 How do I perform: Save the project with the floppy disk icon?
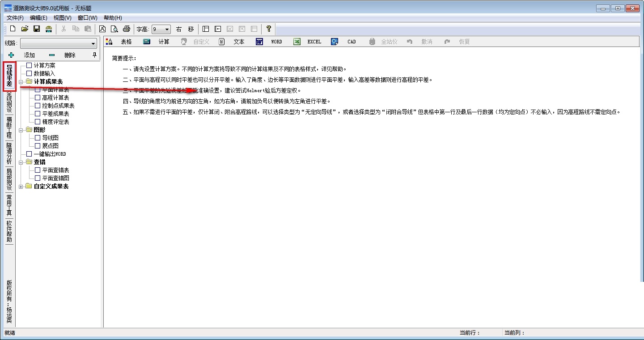tap(37, 29)
